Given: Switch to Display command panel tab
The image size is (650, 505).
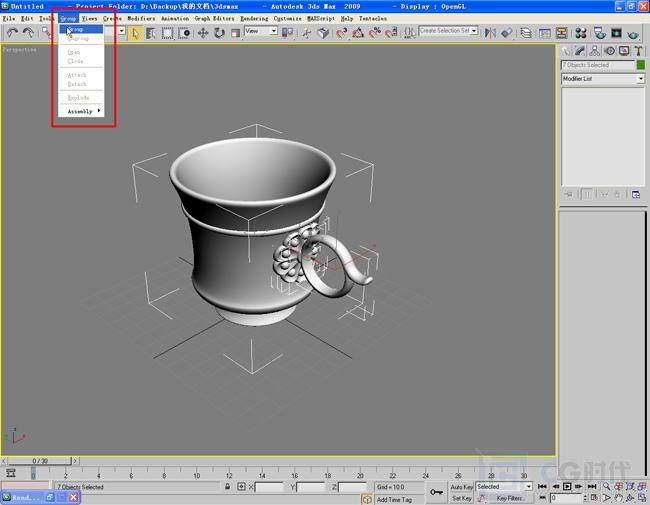Looking at the screenshot, I should click(624, 51).
